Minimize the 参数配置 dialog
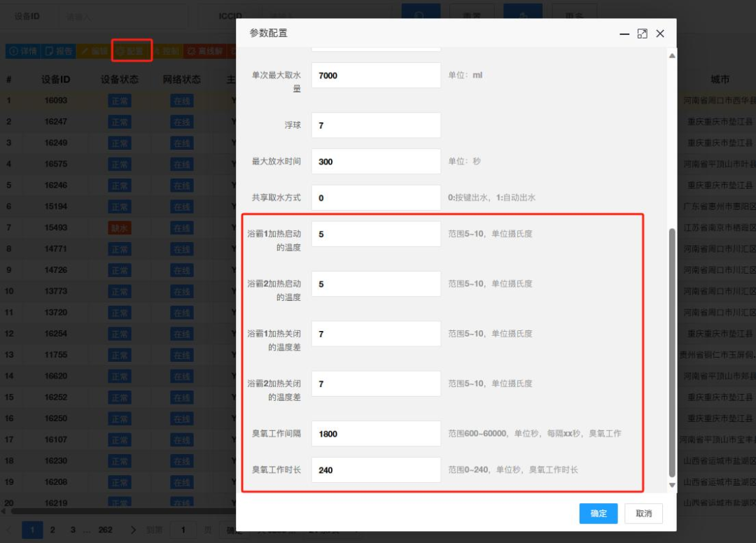The height and width of the screenshot is (543, 756). coord(624,34)
